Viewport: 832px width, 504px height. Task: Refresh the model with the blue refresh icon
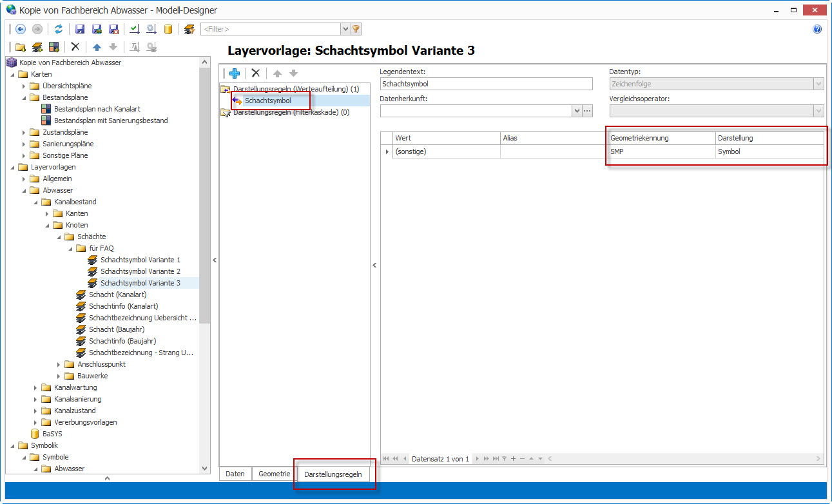59,29
